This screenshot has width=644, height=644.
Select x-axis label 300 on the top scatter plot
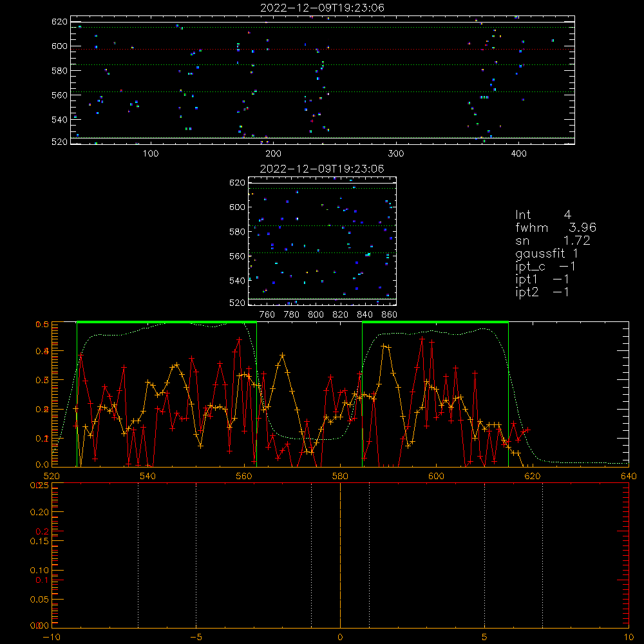(396, 154)
